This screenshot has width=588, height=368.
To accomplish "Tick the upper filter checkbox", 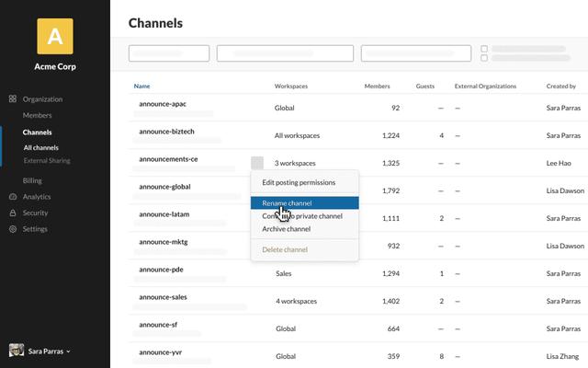I will (484, 49).
